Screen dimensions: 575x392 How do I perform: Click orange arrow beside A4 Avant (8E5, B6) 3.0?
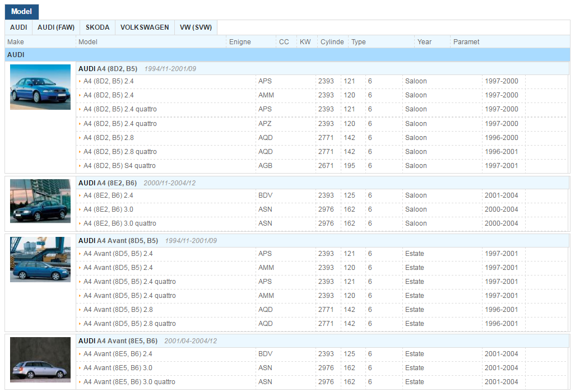(80, 368)
